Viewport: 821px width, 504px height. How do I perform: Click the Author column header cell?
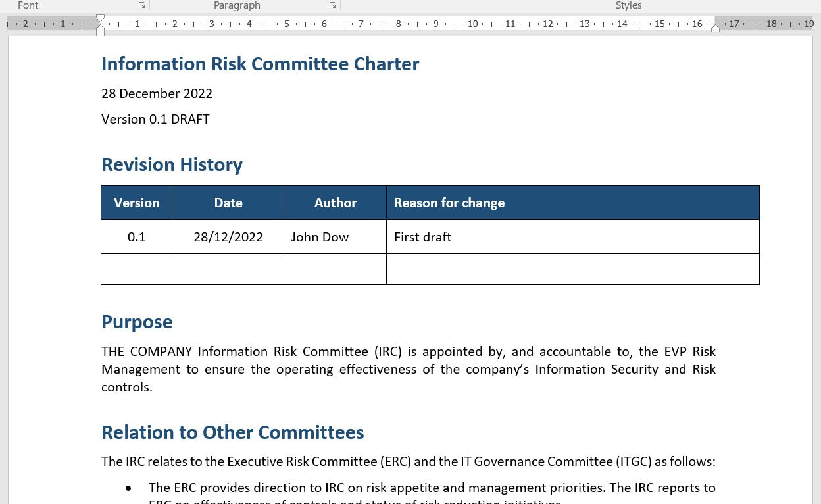click(x=335, y=203)
